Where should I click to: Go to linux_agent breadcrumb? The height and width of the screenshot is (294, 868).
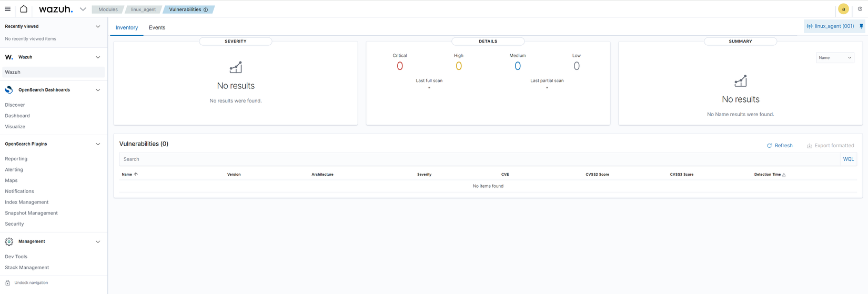pos(143,9)
